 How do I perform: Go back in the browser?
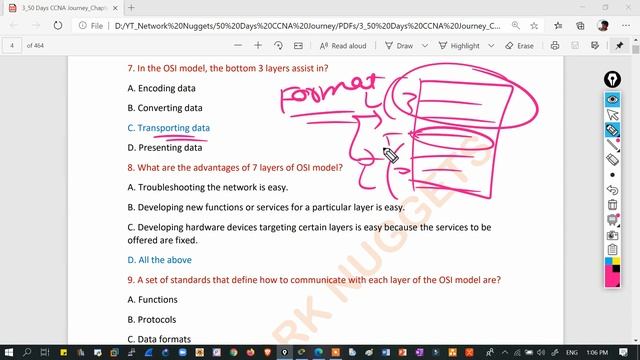point(13,25)
